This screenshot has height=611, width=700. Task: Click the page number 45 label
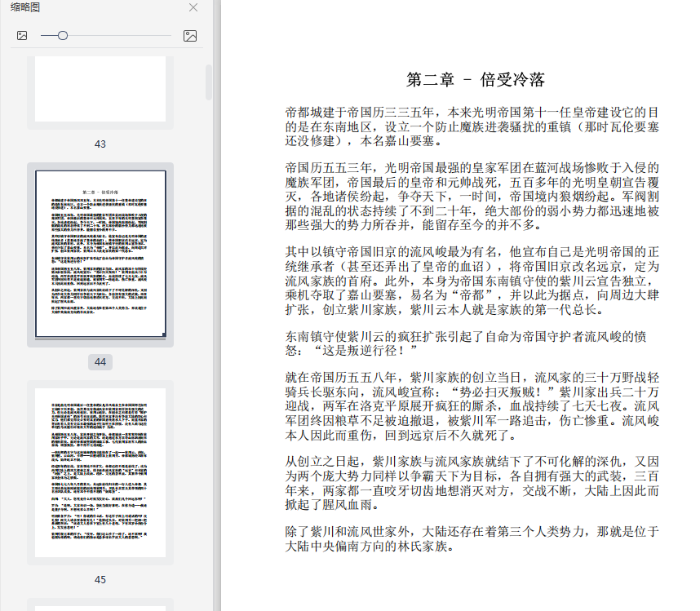pos(100,579)
